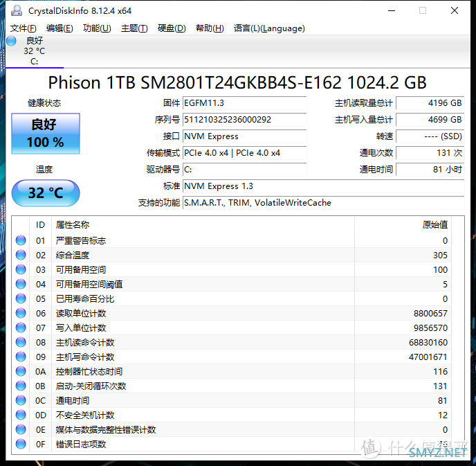Click the 传输模式 PCIe 4.0 x4 field

244,153
